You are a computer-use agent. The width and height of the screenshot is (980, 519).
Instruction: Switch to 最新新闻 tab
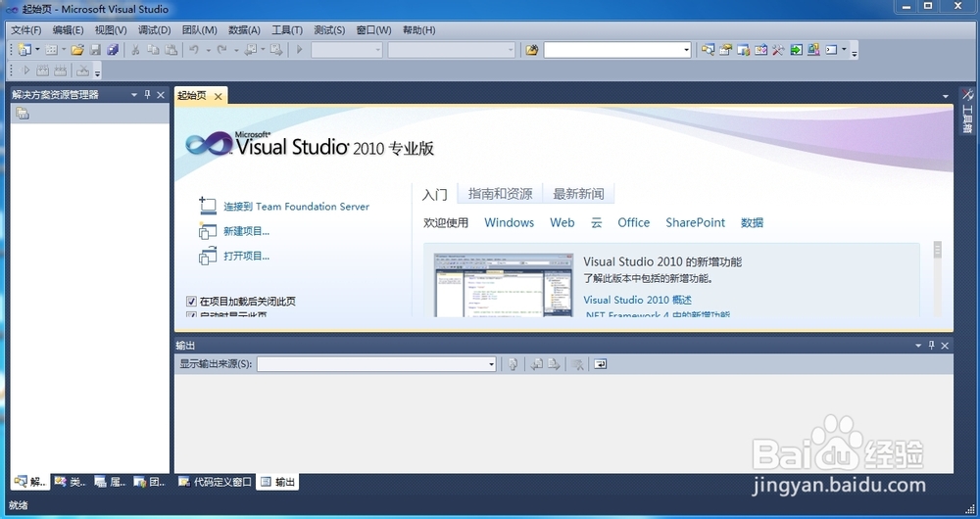(x=578, y=194)
